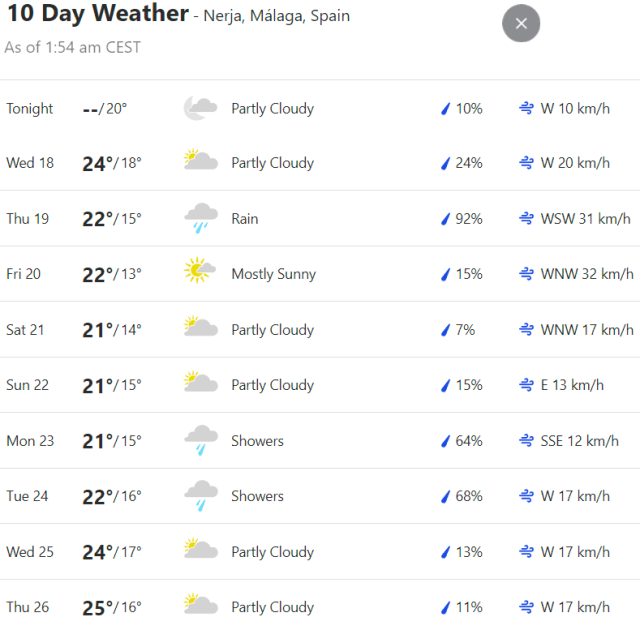
Task: Expand the Sat 21 forecast row
Action: pyautogui.click(x=320, y=330)
